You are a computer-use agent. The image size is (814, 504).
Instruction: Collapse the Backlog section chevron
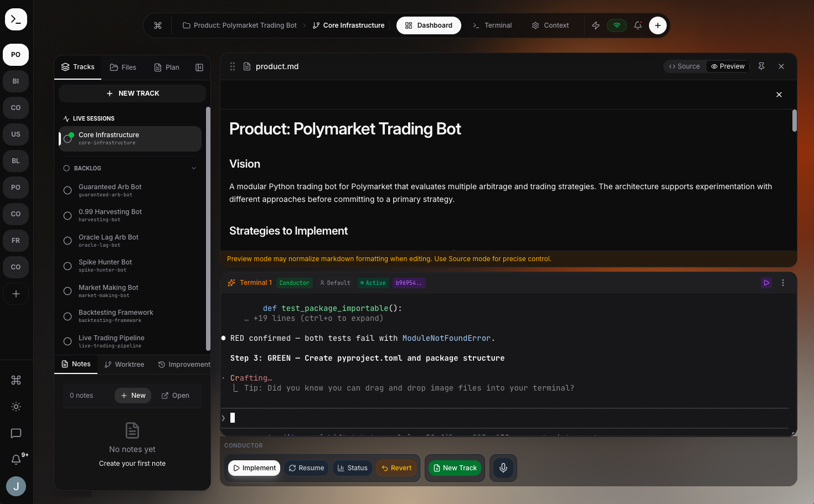click(194, 168)
